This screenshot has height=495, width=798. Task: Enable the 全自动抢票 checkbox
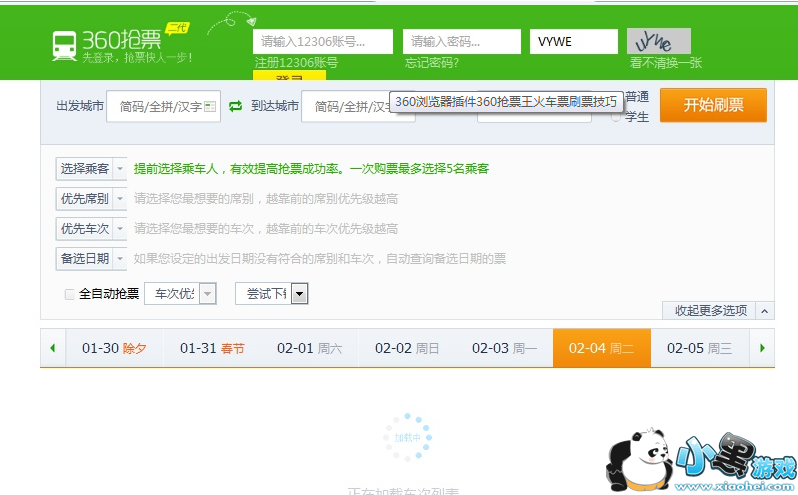pyautogui.click(x=70, y=294)
